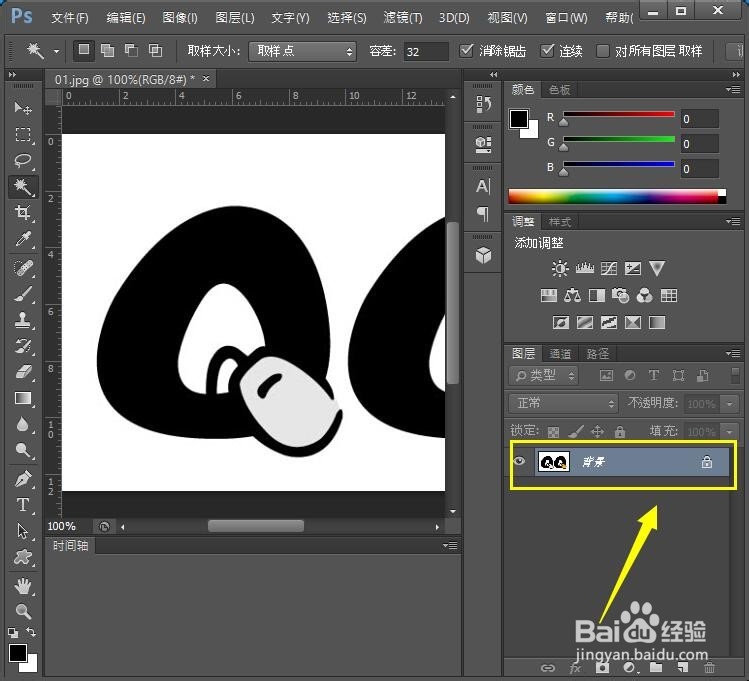Choose New Selection mode button
Viewport: 749px width, 681px height.
pyautogui.click(x=84, y=50)
